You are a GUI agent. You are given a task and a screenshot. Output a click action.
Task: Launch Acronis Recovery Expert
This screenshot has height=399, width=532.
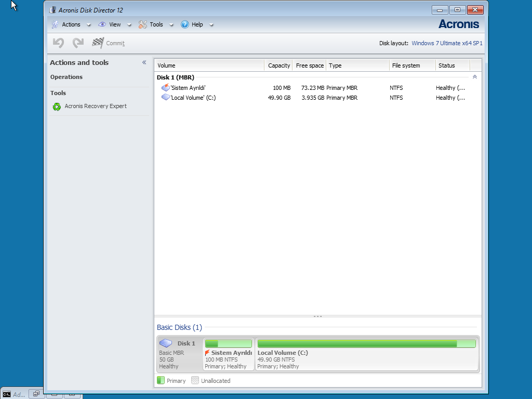(x=96, y=106)
